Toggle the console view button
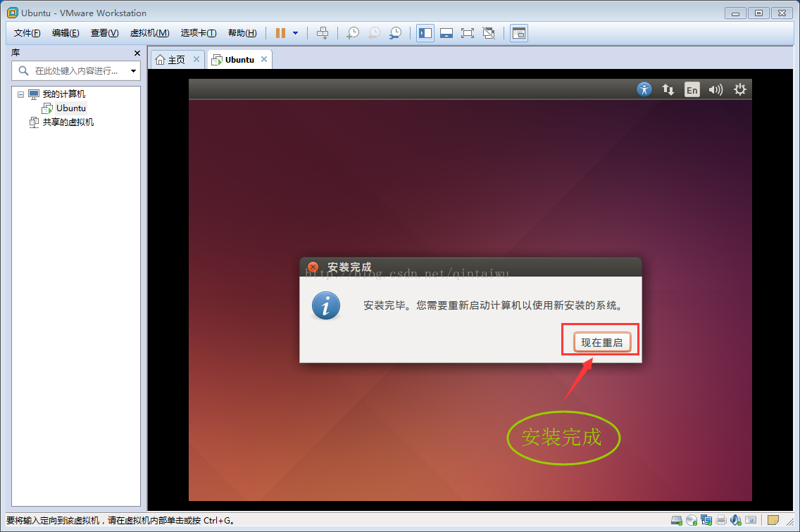Image resolution: width=800 pixels, height=532 pixels. pos(519,33)
